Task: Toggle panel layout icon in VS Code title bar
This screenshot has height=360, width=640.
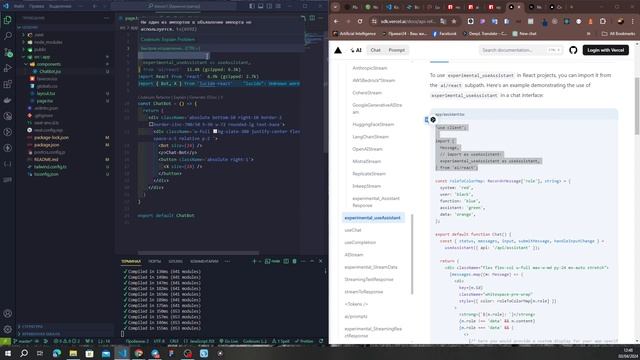Action: pyautogui.click(x=260, y=6)
